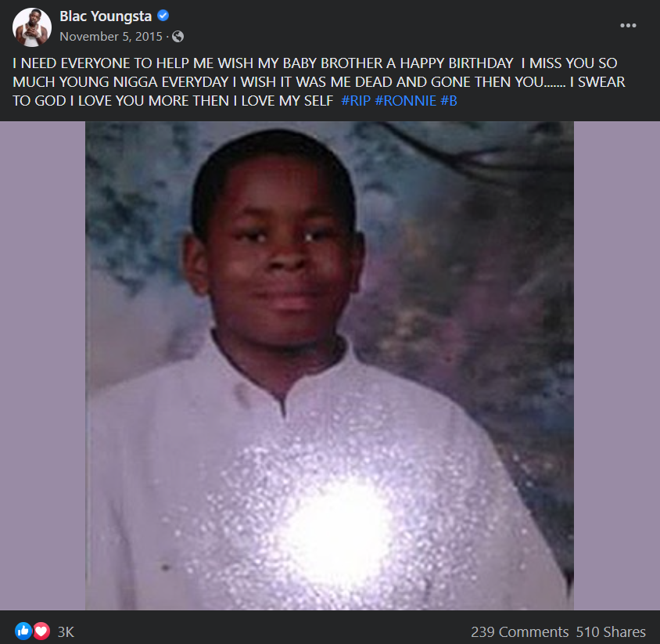The image size is (660, 644).
Task: View the 510 Shares list
Action: (x=610, y=631)
